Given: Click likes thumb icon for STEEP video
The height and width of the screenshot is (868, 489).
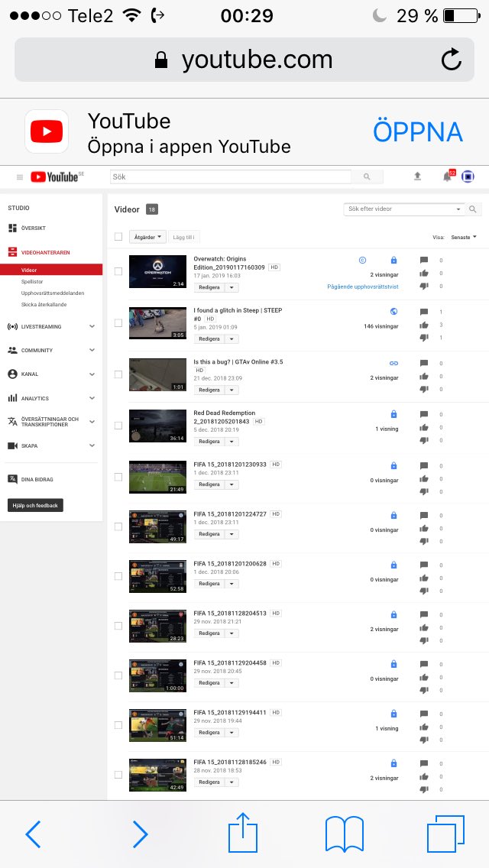Looking at the screenshot, I should (423, 325).
